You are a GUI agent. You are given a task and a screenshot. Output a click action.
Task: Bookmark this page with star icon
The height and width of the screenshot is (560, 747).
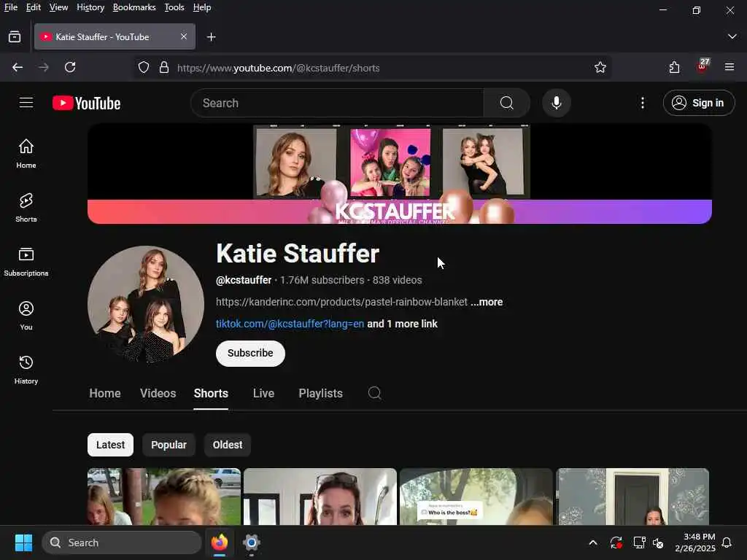(x=600, y=68)
